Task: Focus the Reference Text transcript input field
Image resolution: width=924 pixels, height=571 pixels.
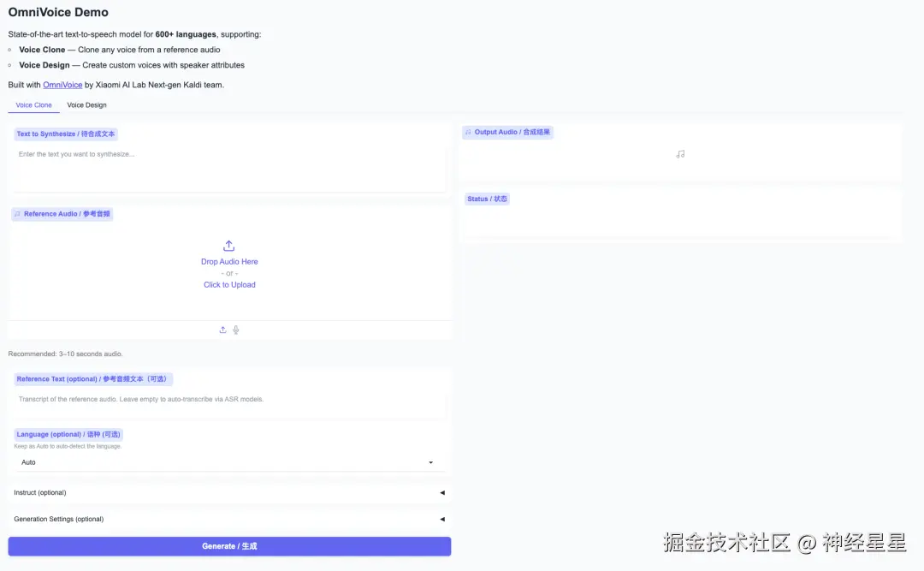Action: click(x=228, y=404)
